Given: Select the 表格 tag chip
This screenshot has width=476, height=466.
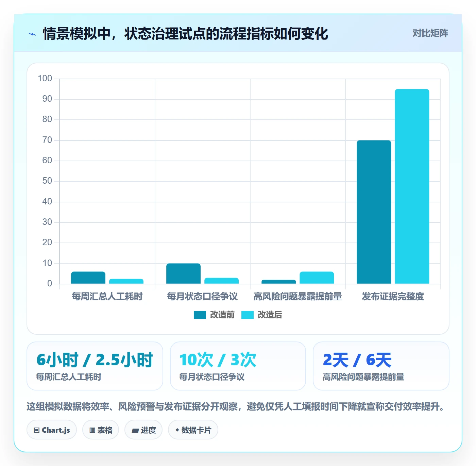Looking at the screenshot, I should pos(101,430).
